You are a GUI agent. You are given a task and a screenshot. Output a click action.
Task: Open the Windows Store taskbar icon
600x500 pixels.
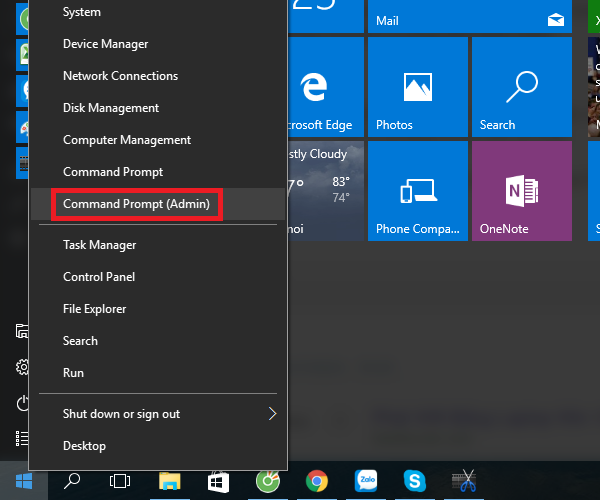(x=219, y=481)
